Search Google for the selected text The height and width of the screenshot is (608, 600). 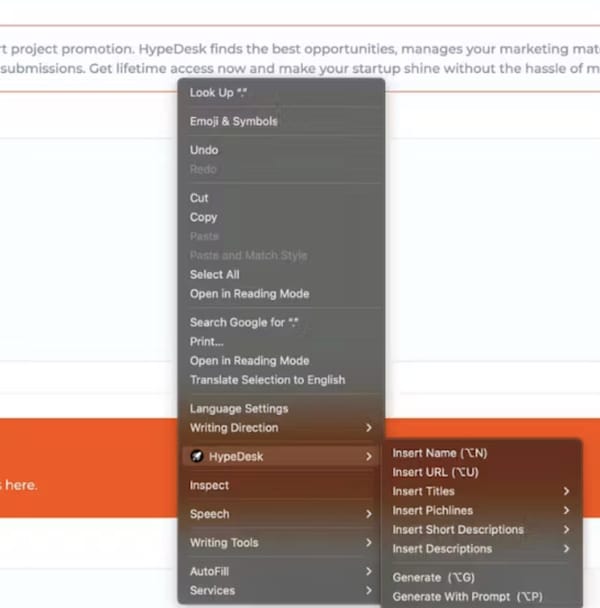(244, 323)
